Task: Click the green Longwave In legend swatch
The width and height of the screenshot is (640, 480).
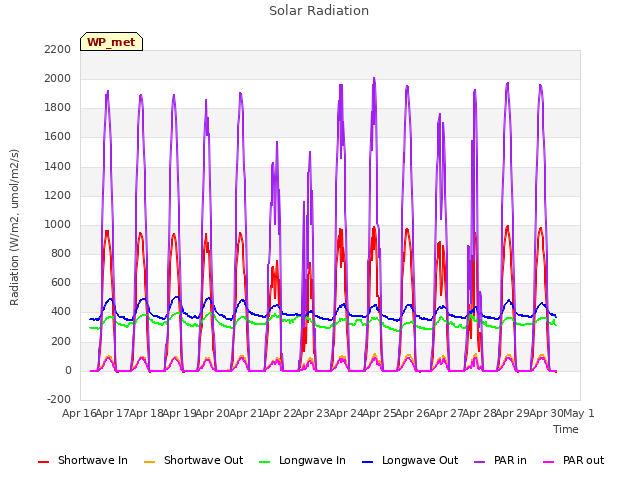Action: 265,462
